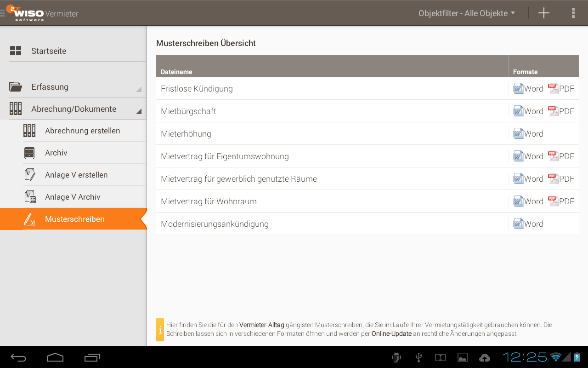
Task: Tap the WISO Vermieter logo
Action: (42, 13)
